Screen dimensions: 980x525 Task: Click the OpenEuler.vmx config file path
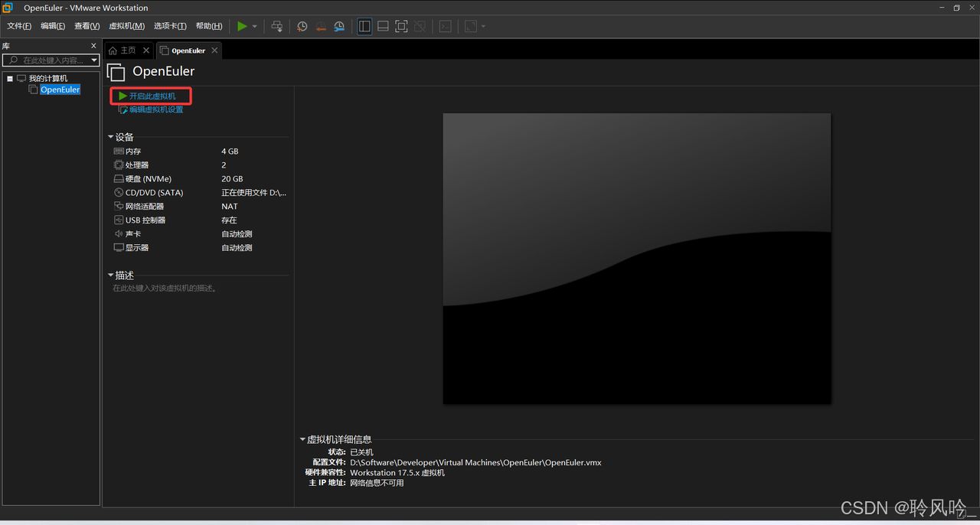[475, 463]
